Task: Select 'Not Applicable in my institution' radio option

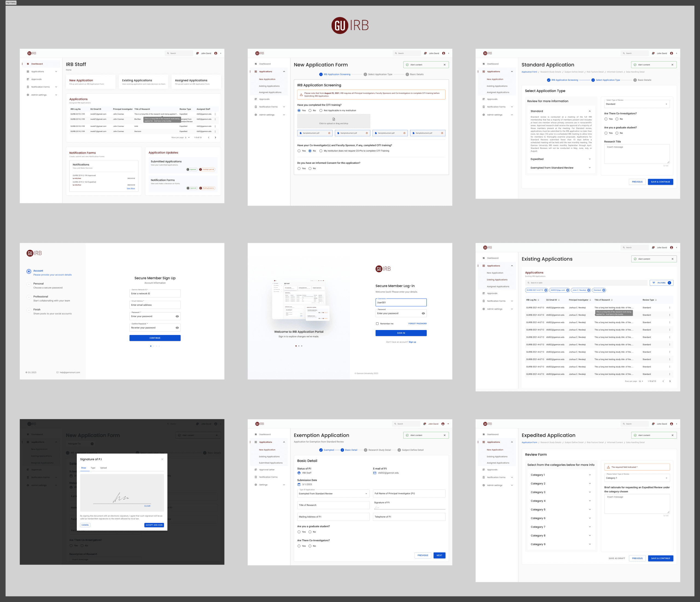Action: click(x=321, y=111)
